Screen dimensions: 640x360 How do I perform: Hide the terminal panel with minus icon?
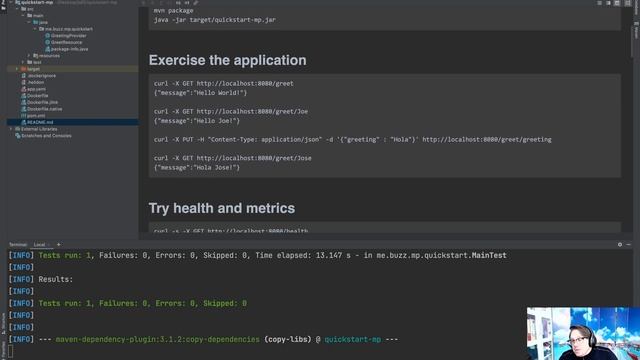point(629,244)
